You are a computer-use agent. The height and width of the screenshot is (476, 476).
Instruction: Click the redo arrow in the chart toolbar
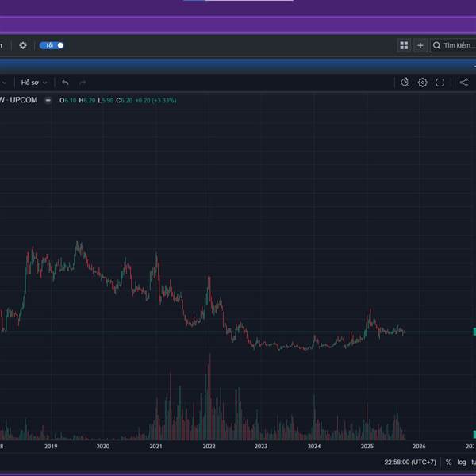point(83,83)
